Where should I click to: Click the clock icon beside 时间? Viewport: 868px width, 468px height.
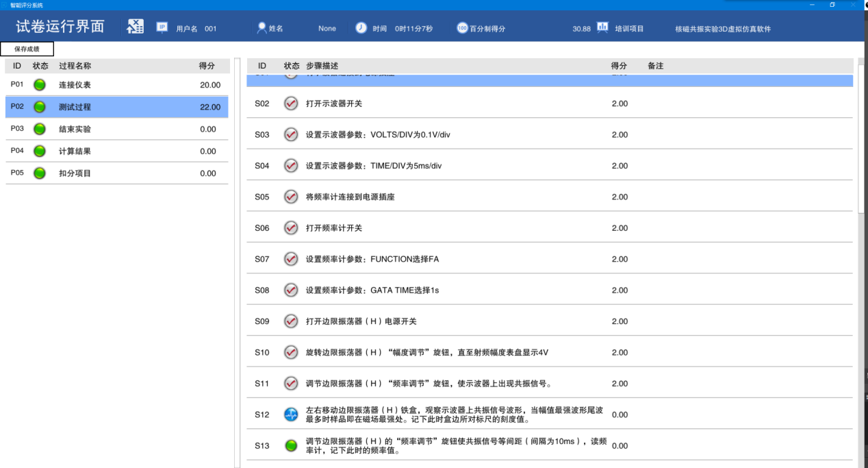361,28
